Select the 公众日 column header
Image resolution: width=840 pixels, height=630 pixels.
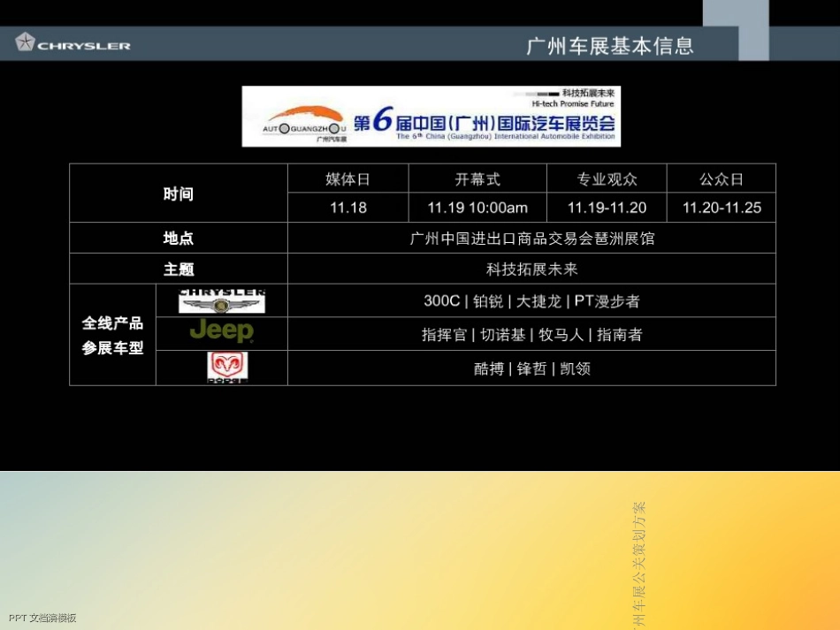tap(722, 178)
